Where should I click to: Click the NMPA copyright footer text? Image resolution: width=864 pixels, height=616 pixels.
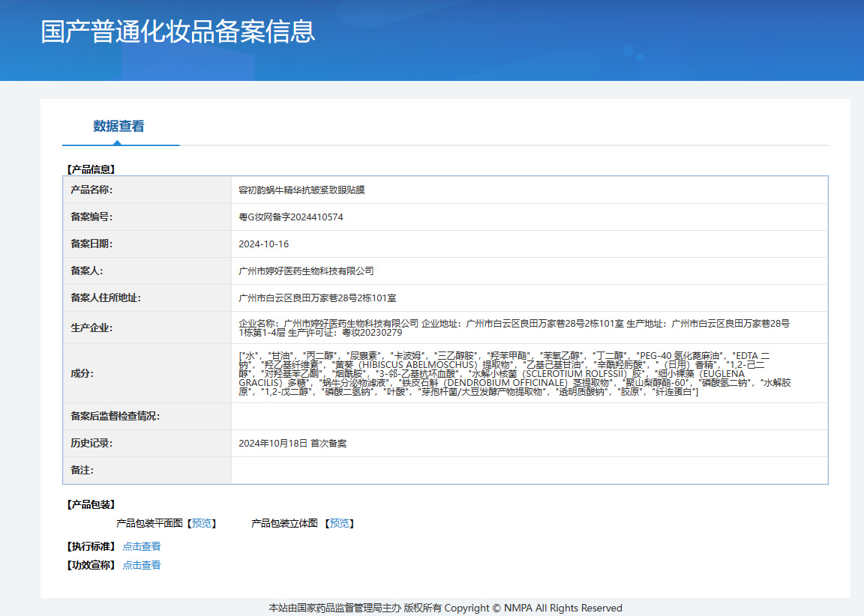(x=445, y=608)
